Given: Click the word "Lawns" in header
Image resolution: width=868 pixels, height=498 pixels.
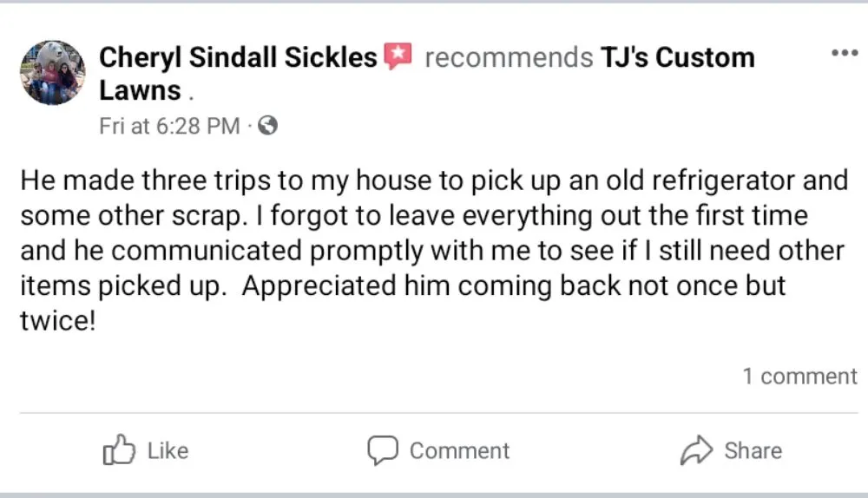Looking at the screenshot, I should click(140, 90).
